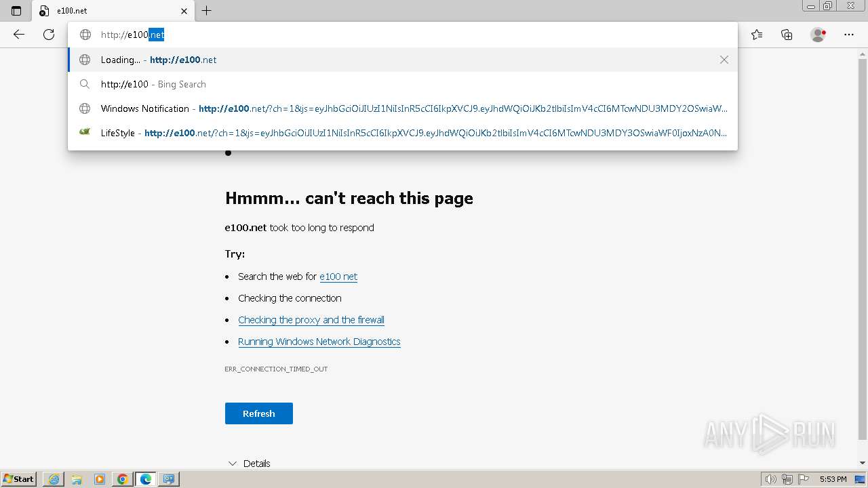The height and width of the screenshot is (488, 868).
Task: Select the Windows Notification history suggestion
Action: coord(403,108)
